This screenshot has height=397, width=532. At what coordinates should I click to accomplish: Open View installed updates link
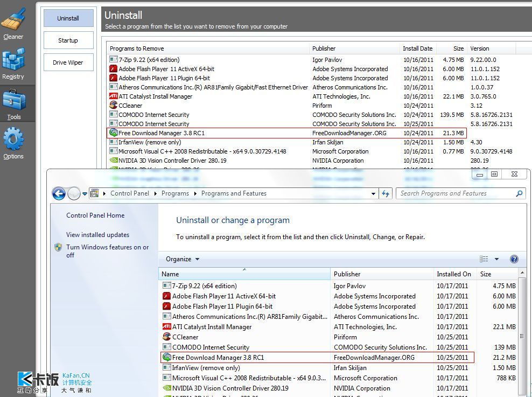click(x=97, y=235)
